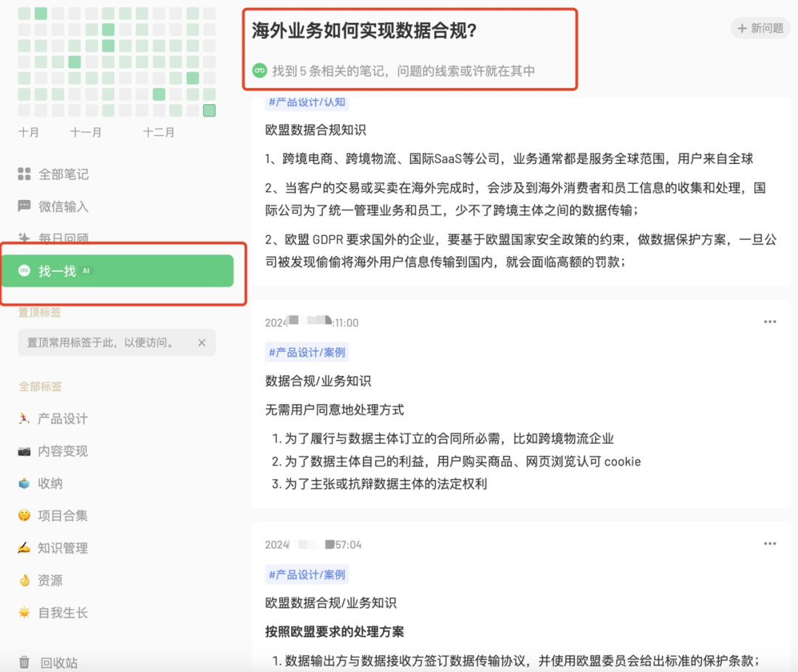Open the 回收站 trash icon

(x=24, y=662)
